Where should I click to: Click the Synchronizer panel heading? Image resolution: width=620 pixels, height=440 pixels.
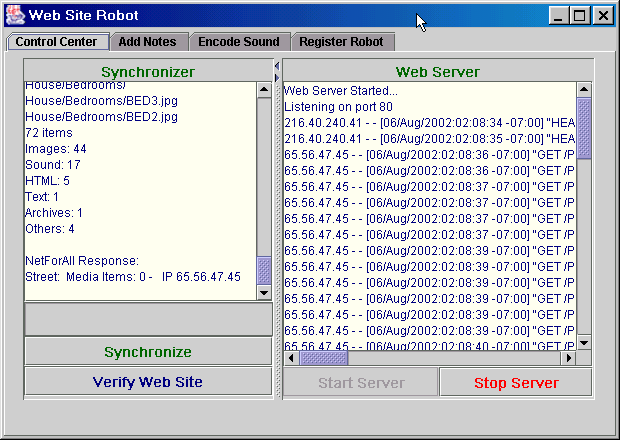tap(148, 72)
